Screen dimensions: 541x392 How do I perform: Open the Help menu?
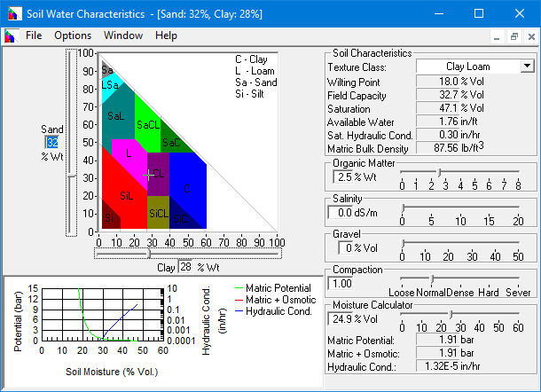[x=166, y=35]
